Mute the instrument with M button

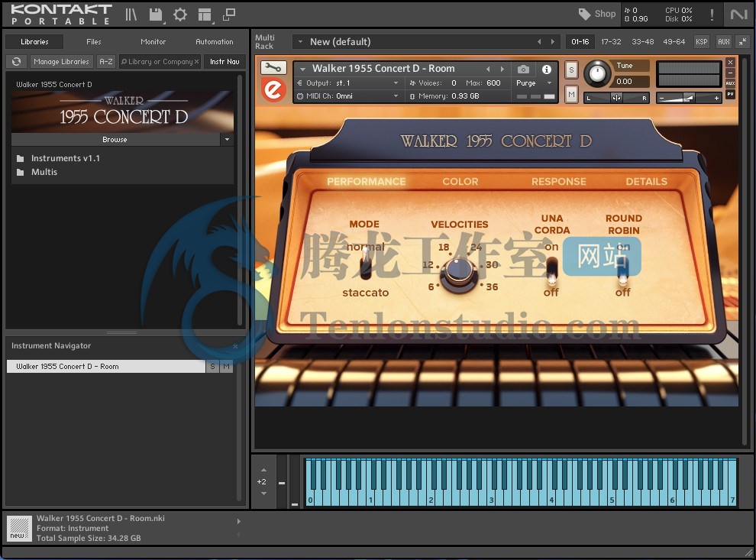[x=571, y=94]
